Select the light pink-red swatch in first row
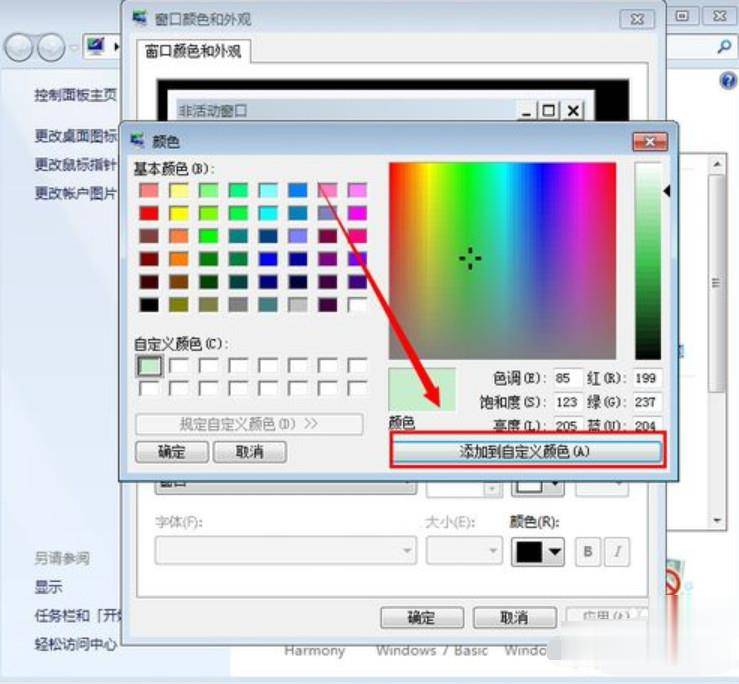Screen dimensions: 739x684 pyautogui.click(x=149, y=190)
